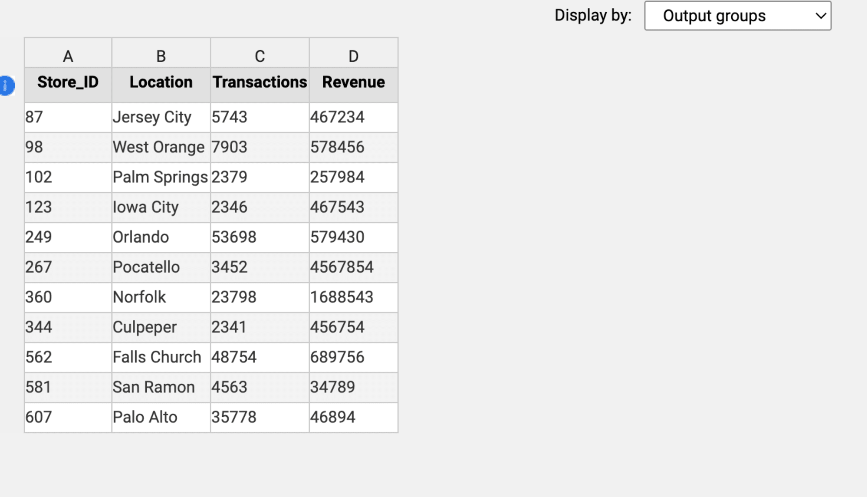This screenshot has width=868, height=497.
Task: Click Store_ID cell 607
Action: coord(68,417)
